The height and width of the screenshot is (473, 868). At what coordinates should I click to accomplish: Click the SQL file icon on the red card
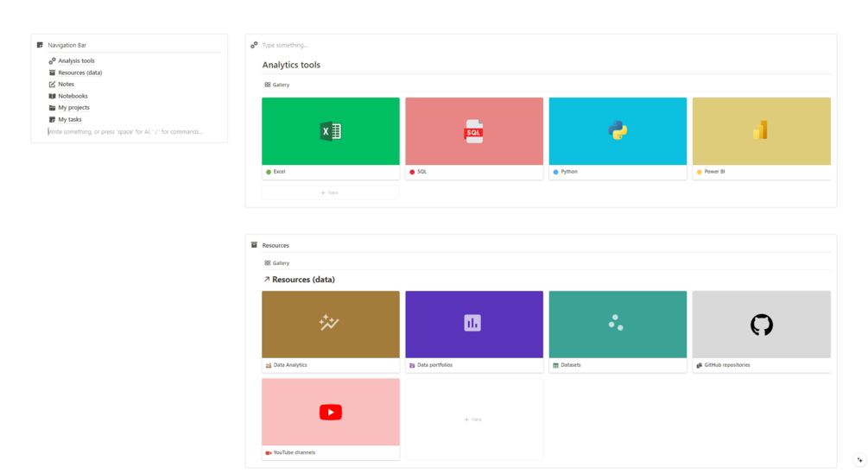(473, 132)
